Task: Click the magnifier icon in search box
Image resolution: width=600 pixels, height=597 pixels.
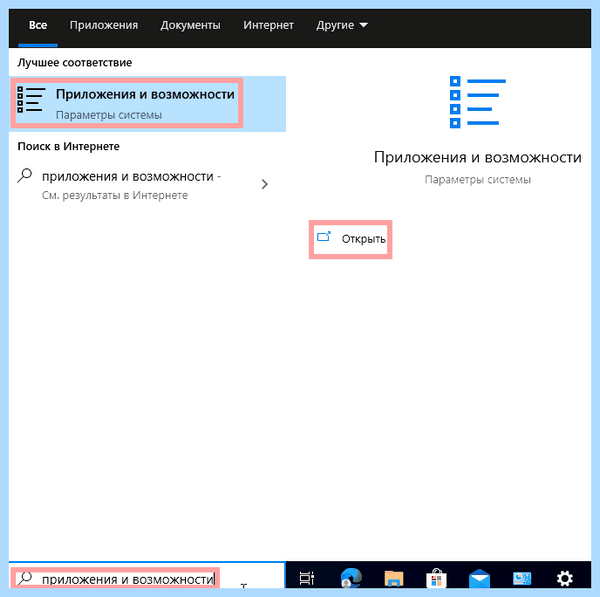Action: pos(25,578)
